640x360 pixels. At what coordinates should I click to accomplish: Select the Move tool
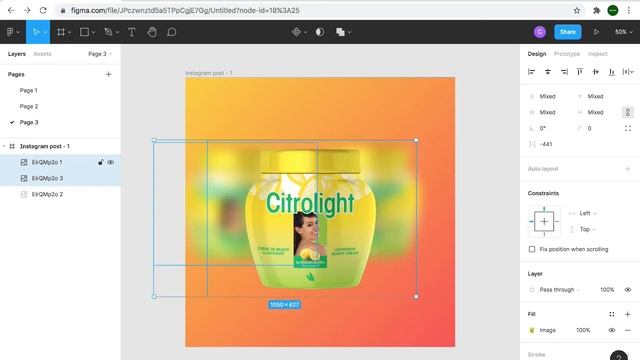(x=36, y=32)
